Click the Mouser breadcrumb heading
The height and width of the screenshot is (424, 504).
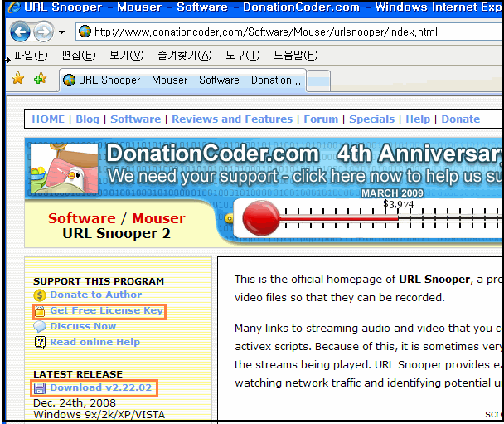159,218
